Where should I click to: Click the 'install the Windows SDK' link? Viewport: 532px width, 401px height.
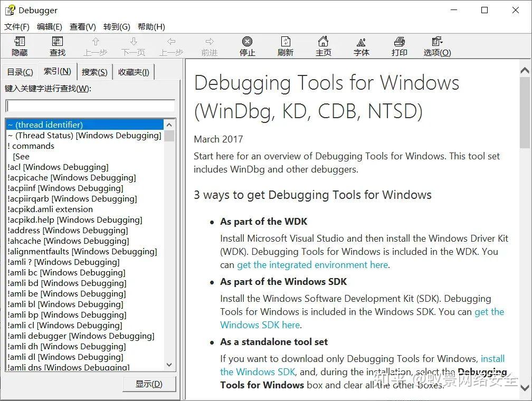tap(258, 371)
